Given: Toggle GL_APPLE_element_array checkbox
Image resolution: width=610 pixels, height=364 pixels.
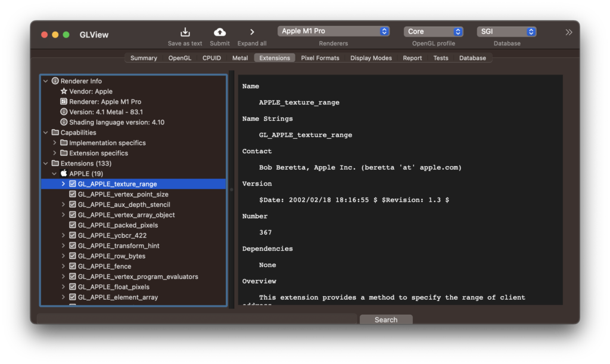Looking at the screenshot, I should (72, 297).
